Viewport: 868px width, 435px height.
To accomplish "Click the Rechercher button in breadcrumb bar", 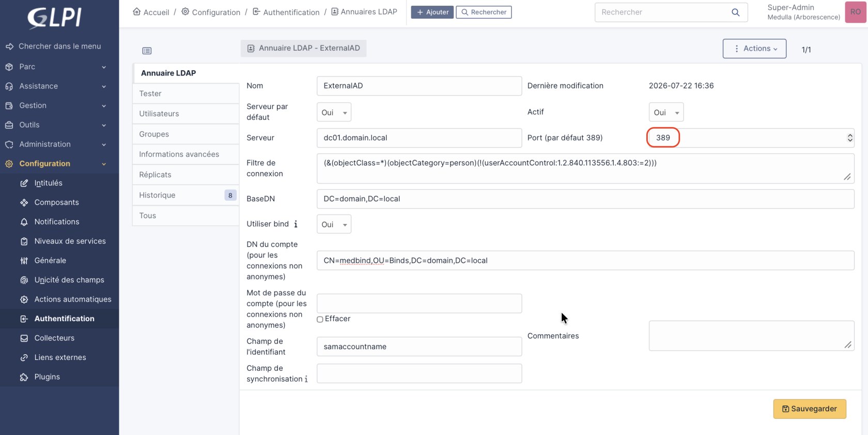I will [x=484, y=12].
